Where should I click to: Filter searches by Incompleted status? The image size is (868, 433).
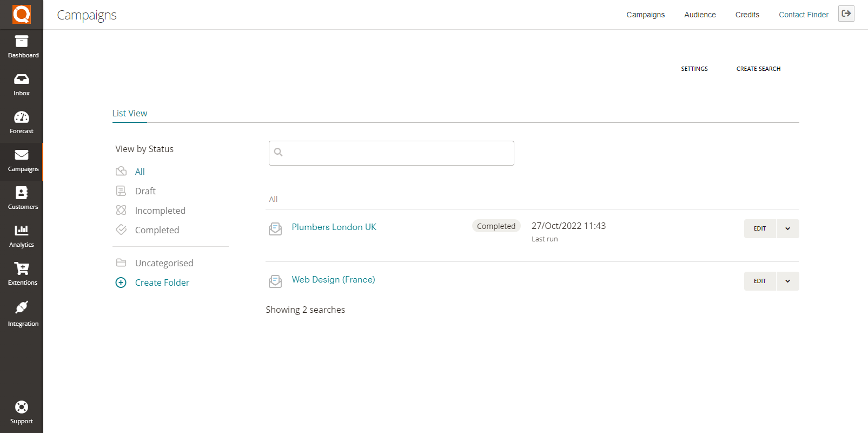point(160,210)
